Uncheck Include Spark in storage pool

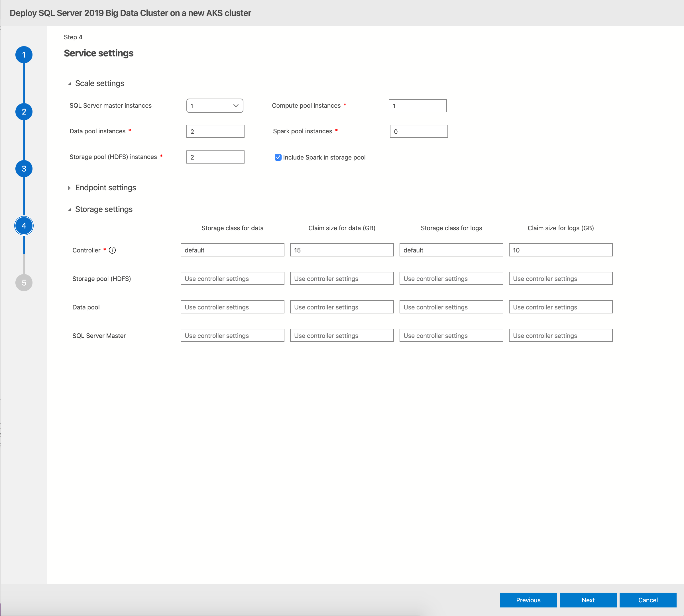pyautogui.click(x=278, y=157)
